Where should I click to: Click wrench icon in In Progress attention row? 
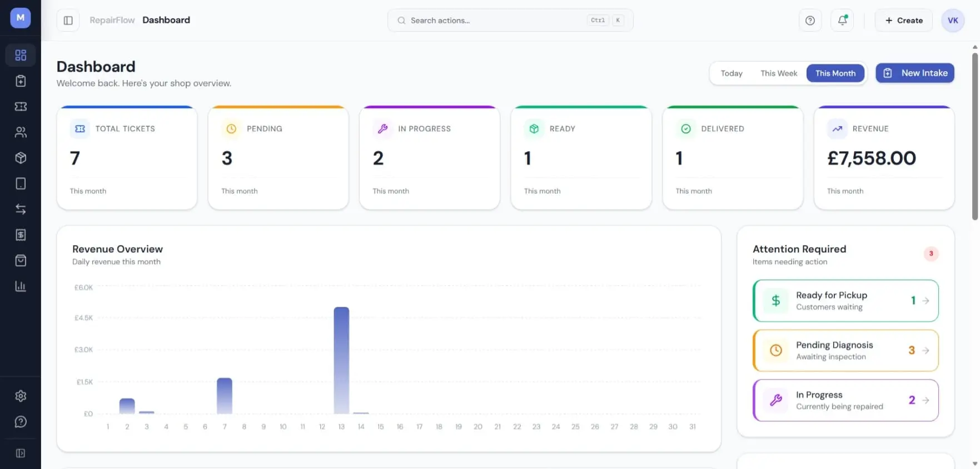[x=776, y=400]
